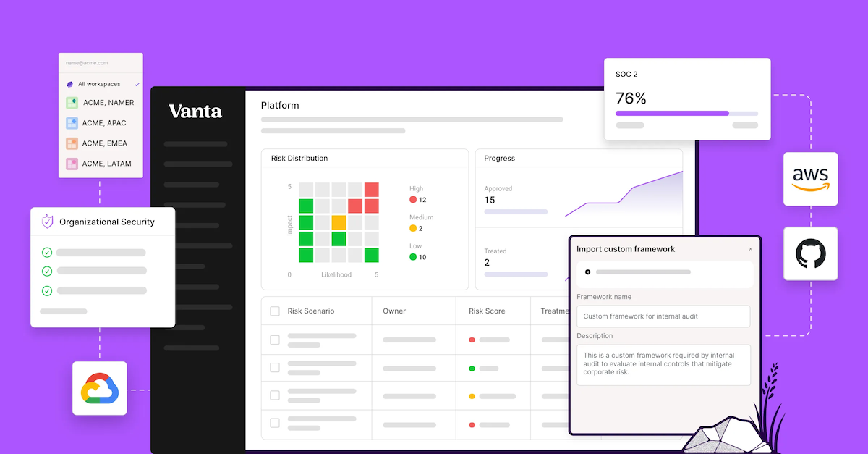Click the Google Cloud integration icon

(x=99, y=388)
